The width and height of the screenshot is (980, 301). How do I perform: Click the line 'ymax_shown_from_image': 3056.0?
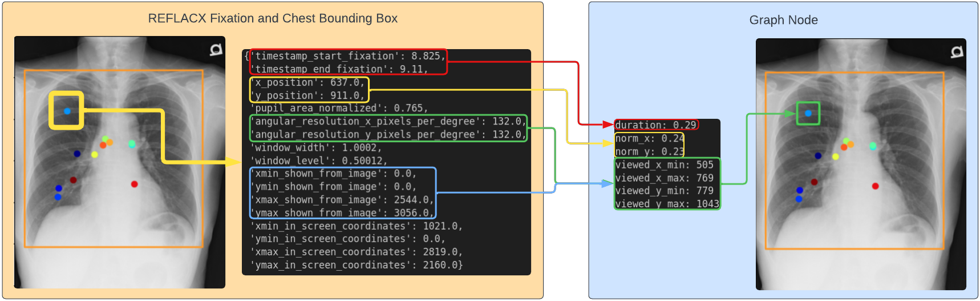click(x=342, y=213)
